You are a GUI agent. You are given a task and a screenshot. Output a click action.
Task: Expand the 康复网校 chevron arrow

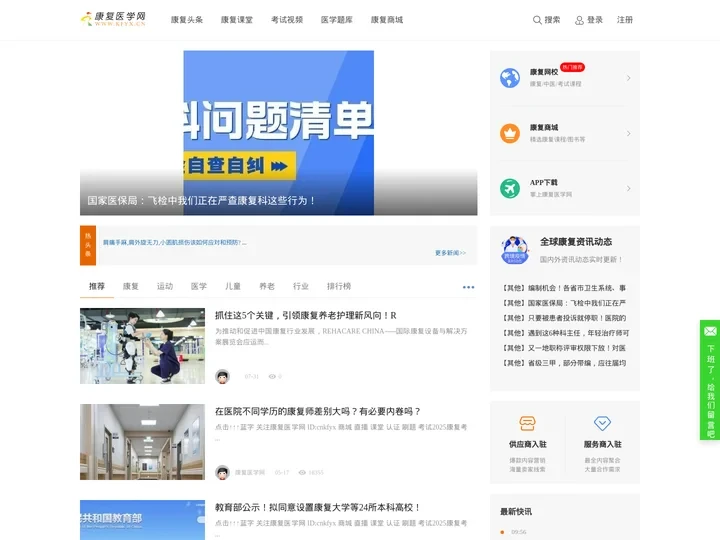628,78
